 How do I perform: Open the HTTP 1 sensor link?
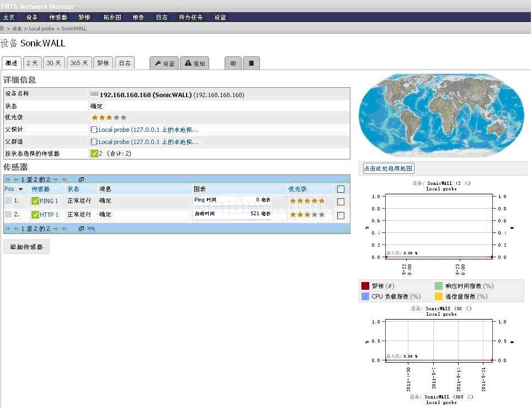pos(49,215)
